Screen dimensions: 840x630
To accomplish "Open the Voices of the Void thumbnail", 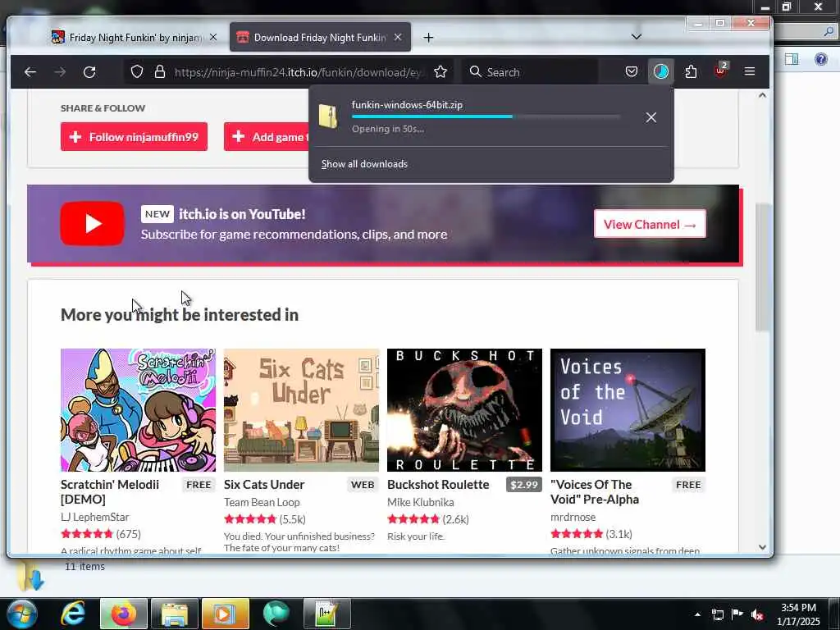I will click(628, 410).
